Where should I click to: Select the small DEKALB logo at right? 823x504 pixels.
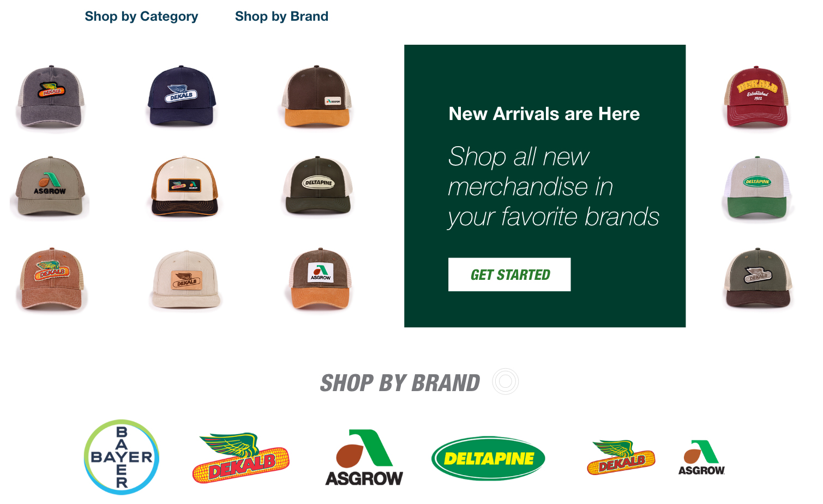click(x=621, y=458)
